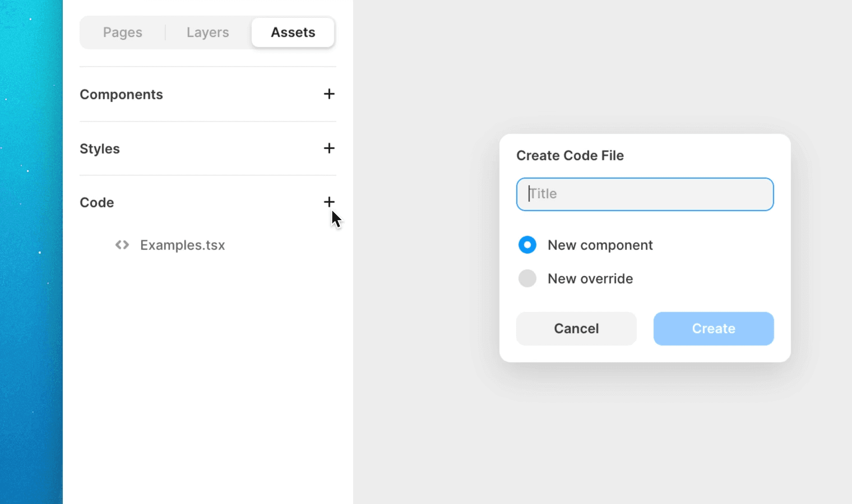
Task: Click the Code section header
Action: (96, 202)
